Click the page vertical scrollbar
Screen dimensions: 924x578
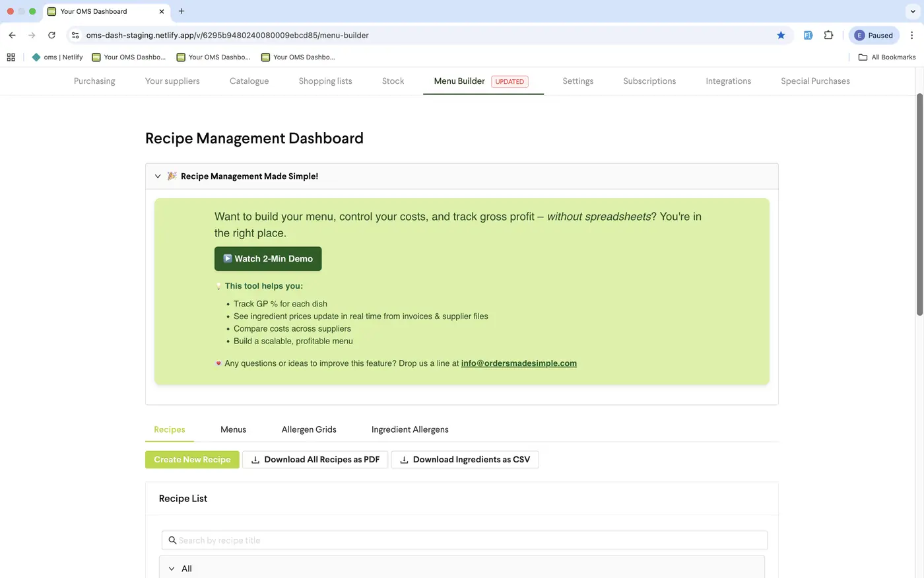[919, 205]
